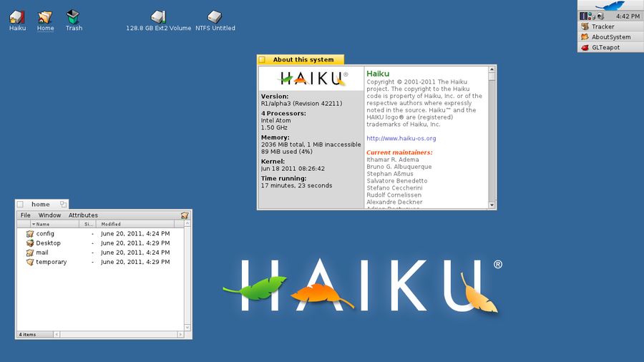Click the mail folder icon in home window
This screenshot has height=362, width=644.
(x=30, y=253)
